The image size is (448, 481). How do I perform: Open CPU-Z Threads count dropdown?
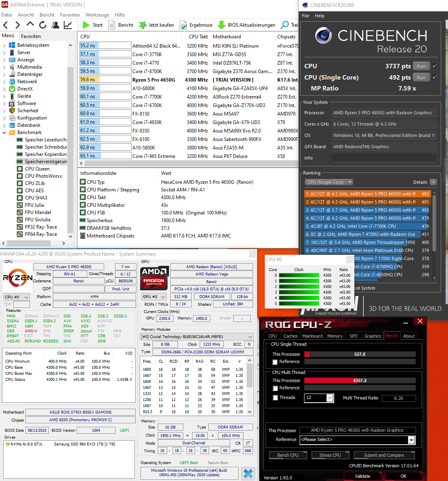coord(318,397)
